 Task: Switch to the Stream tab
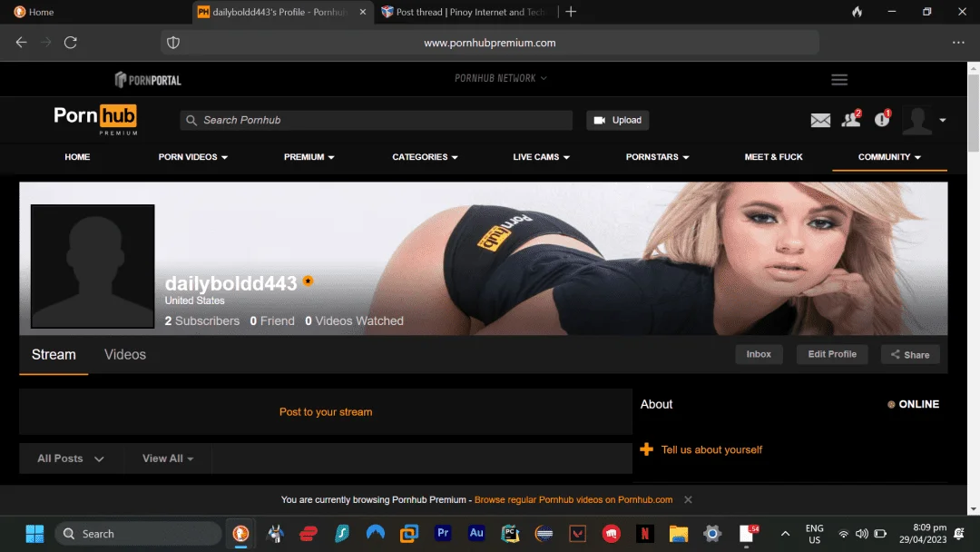tap(54, 354)
